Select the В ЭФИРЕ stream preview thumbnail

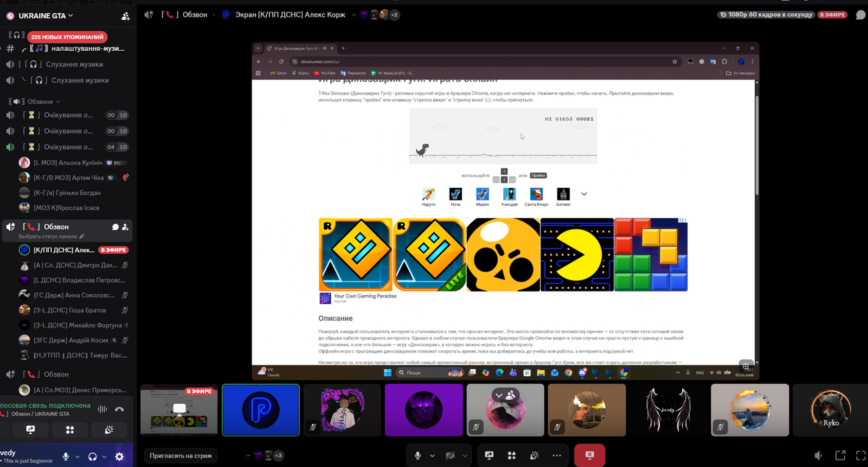coord(179,410)
